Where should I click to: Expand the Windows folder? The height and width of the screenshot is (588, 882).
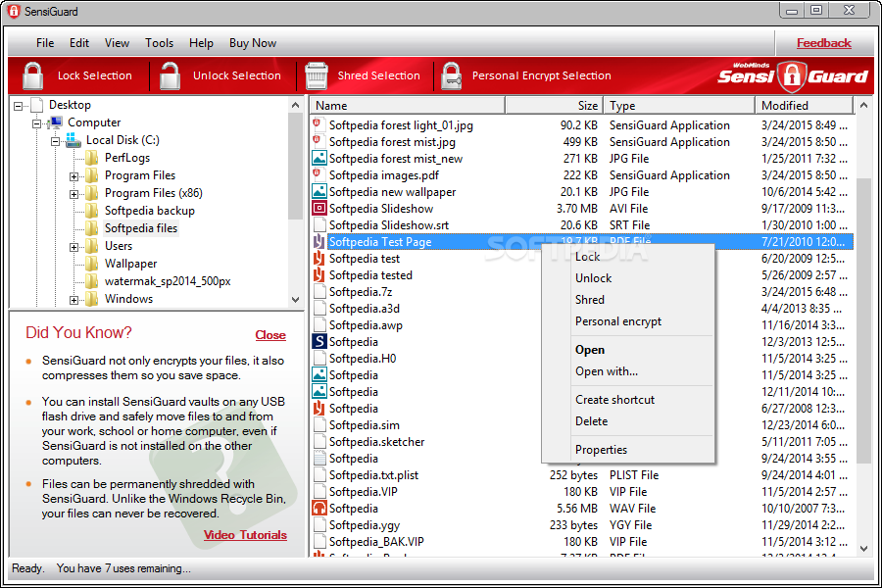[73, 300]
